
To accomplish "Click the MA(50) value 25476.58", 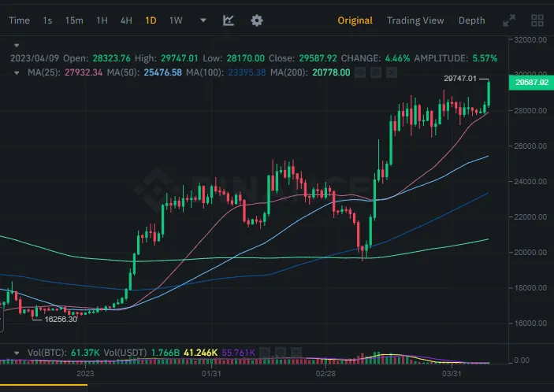I will (162, 72).
